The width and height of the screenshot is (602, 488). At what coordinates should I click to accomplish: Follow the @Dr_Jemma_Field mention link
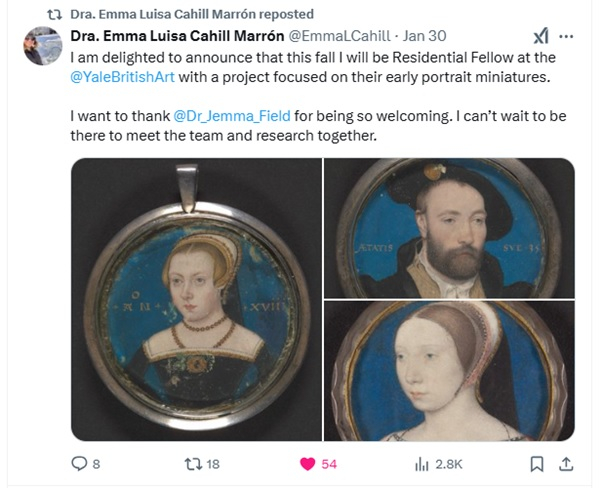[232, 116]
